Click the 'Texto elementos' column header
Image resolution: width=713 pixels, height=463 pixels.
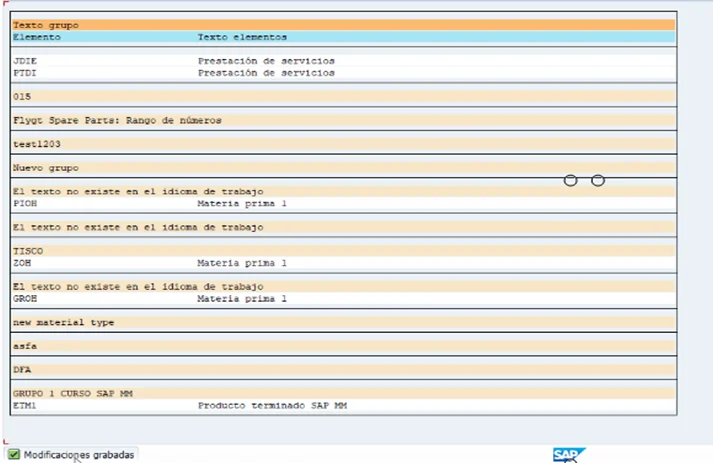242,37
